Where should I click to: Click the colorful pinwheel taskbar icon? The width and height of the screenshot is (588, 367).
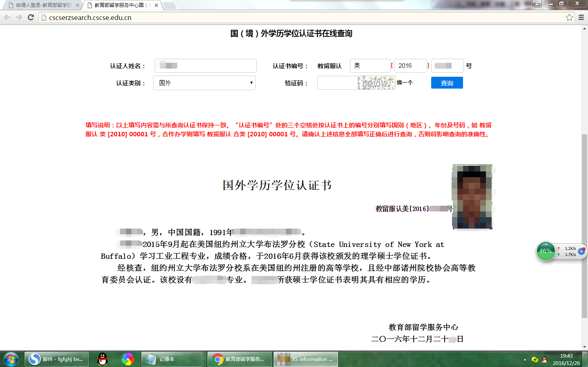pyautogui.click(x=128, y=359)
